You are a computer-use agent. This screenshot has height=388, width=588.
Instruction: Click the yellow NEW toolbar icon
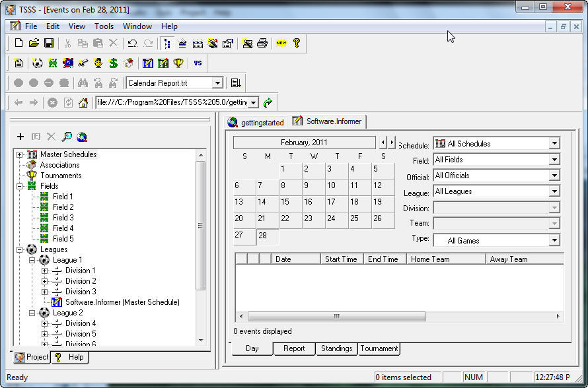(x=280, y=43)
